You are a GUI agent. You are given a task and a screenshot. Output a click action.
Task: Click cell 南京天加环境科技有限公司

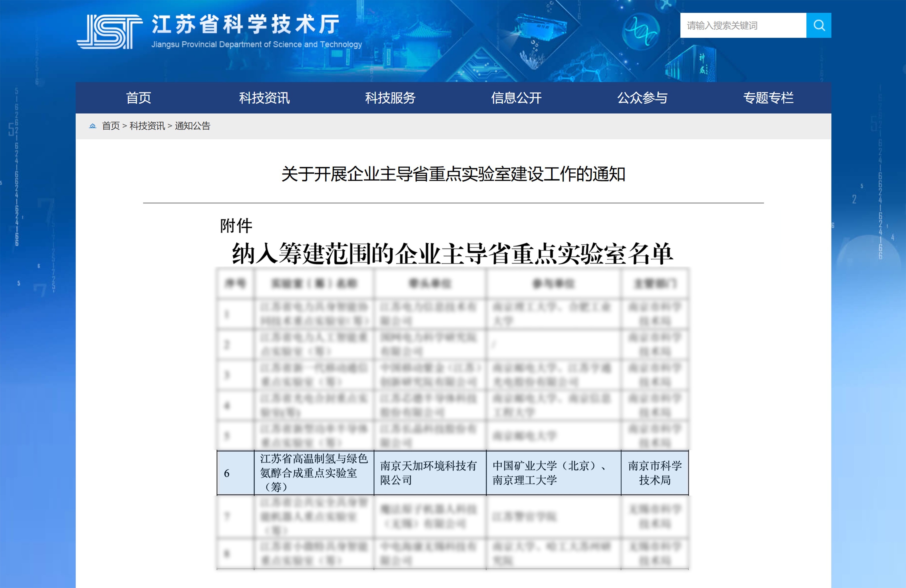430,473
